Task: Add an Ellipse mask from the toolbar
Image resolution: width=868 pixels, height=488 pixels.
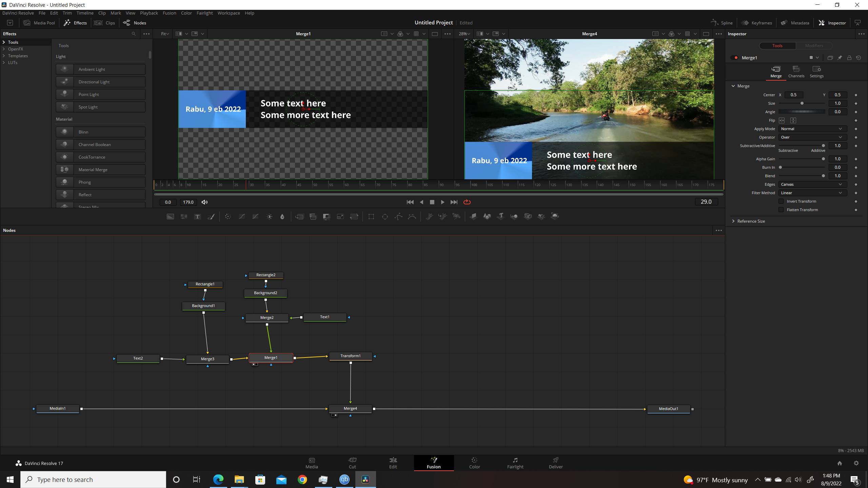Action: pos(385,217)
